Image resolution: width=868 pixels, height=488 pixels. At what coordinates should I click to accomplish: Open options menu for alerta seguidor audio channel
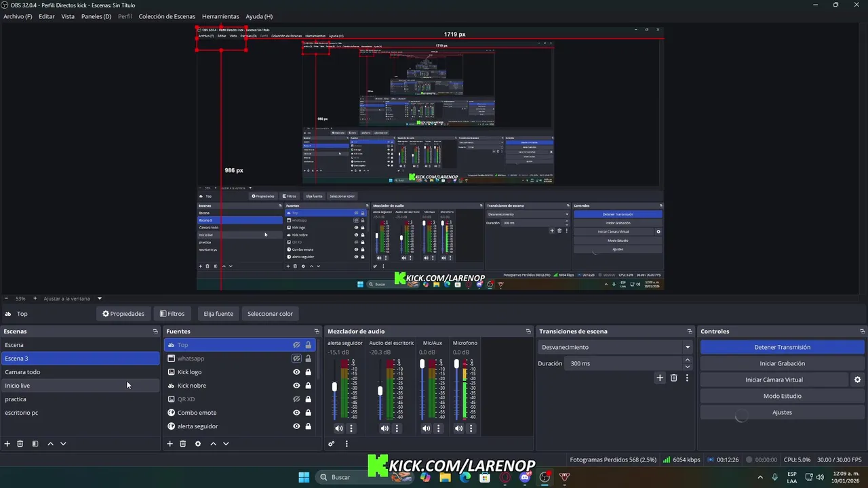351,428
